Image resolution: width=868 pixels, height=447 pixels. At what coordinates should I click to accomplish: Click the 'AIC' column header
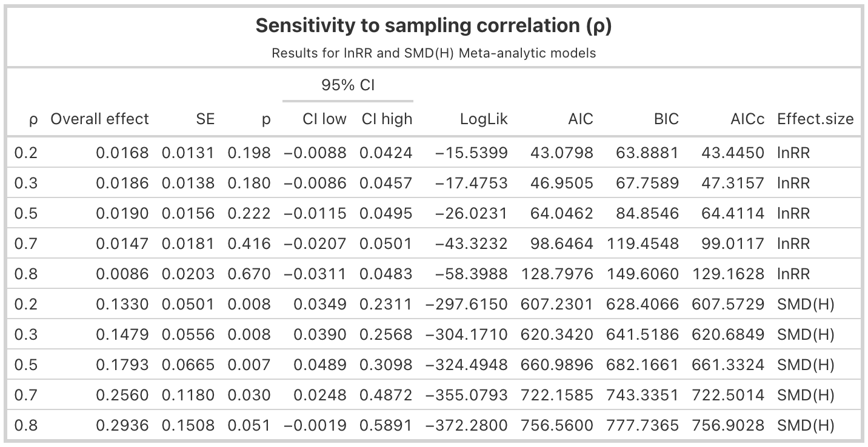580,119
